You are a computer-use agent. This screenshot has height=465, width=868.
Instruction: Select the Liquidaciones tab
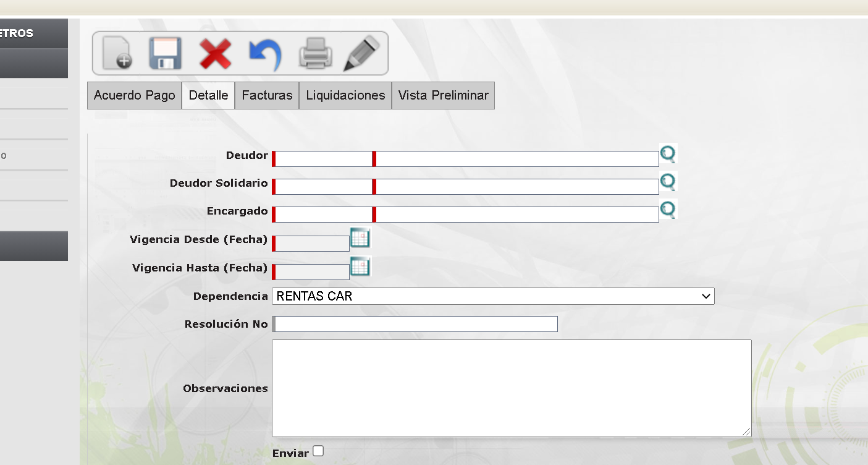345,95
